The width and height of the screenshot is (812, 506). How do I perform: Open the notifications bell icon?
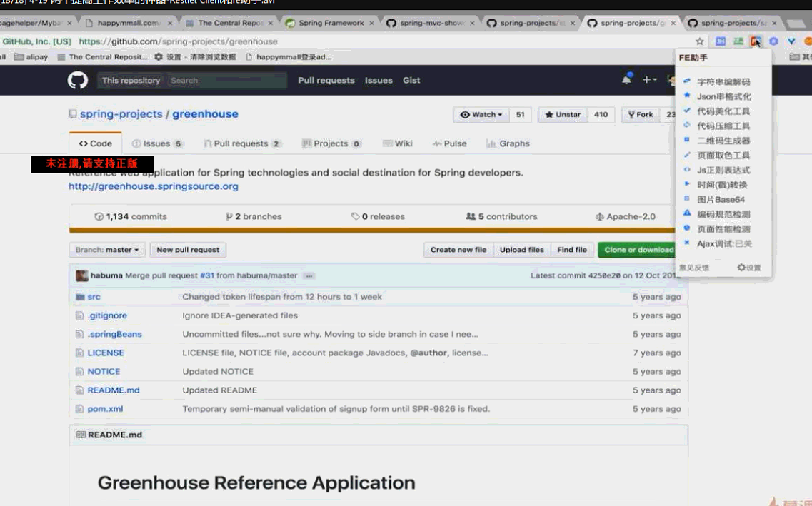(626, 79)
